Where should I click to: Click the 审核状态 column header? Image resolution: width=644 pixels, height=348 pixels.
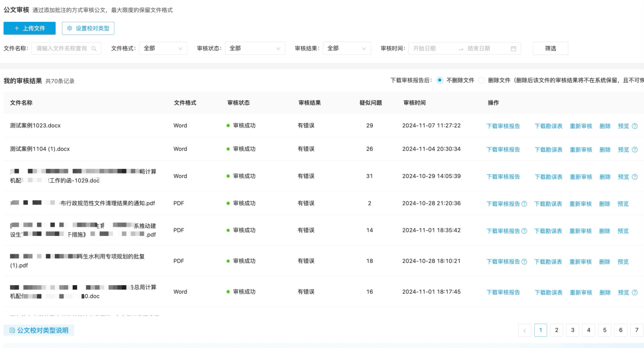pos(239,102)
